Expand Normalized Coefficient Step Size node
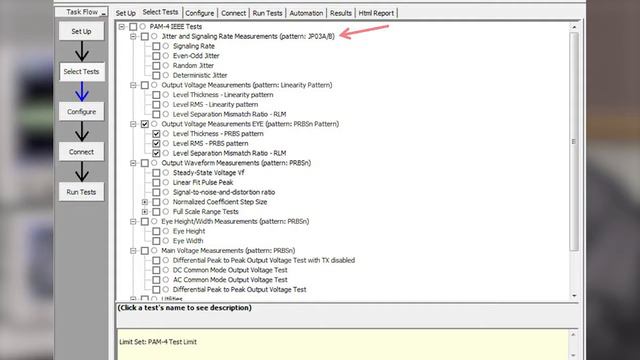The width and height of the screenshot is (640, 360). pos(144,202)
